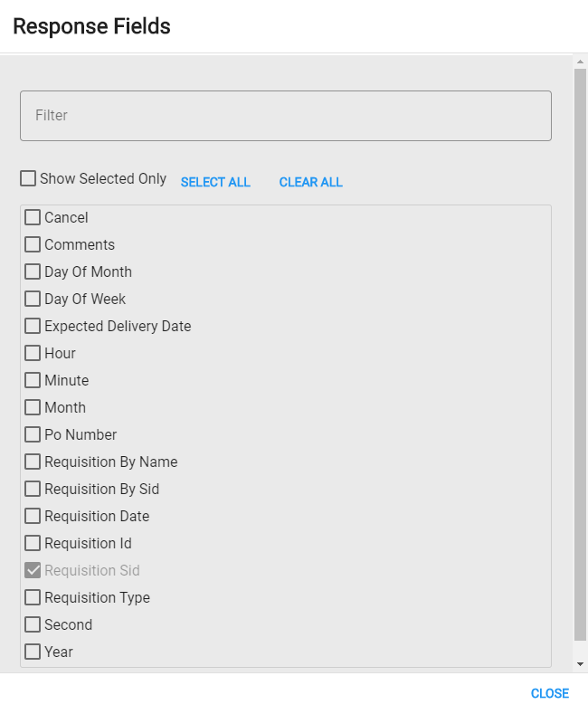The height and width of the screenshot is (714, 588).
Task: Enable the Comments checkbox
Action: (33, 244)
